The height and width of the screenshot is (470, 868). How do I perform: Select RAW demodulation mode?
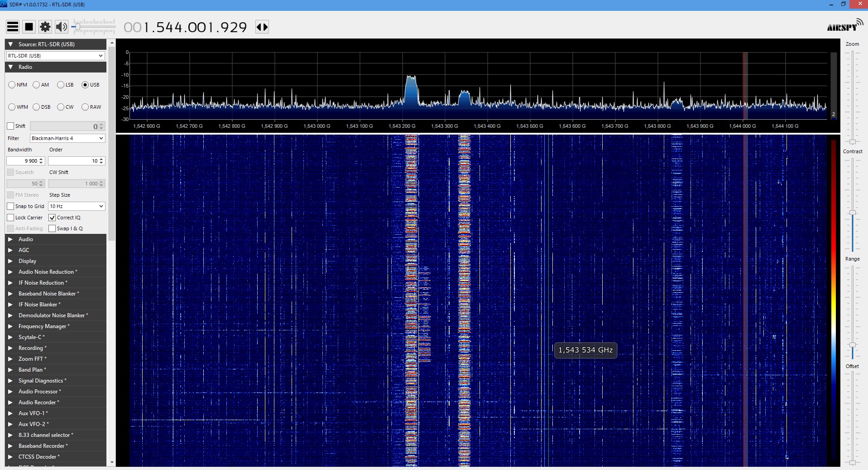click(x=91, y=107)
